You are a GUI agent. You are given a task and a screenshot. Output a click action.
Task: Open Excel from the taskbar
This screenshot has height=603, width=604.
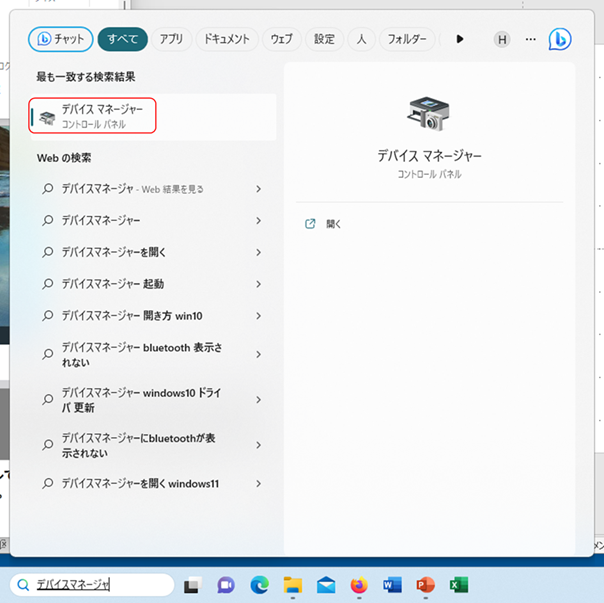[x=458, y=585]
